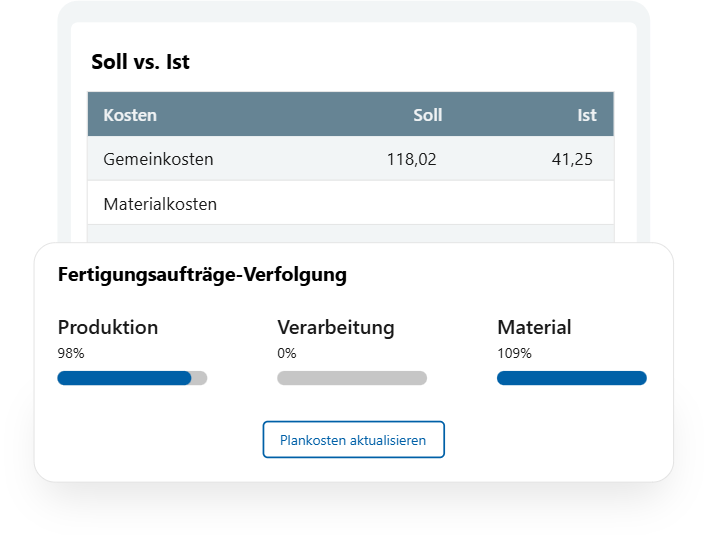Open the Materialkosten row
The image size is (708, 552).
(351, 204)
